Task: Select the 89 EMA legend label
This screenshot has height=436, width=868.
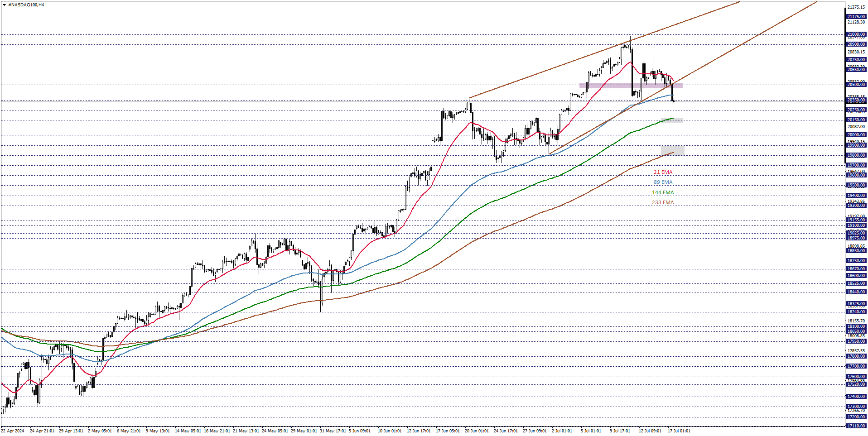Action: (x=663, y=182)
